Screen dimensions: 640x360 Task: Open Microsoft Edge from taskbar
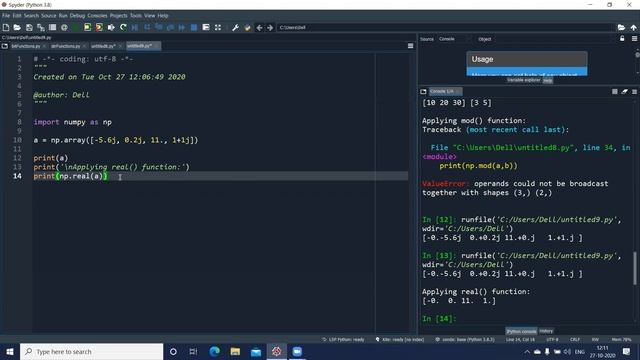[214, 351]
